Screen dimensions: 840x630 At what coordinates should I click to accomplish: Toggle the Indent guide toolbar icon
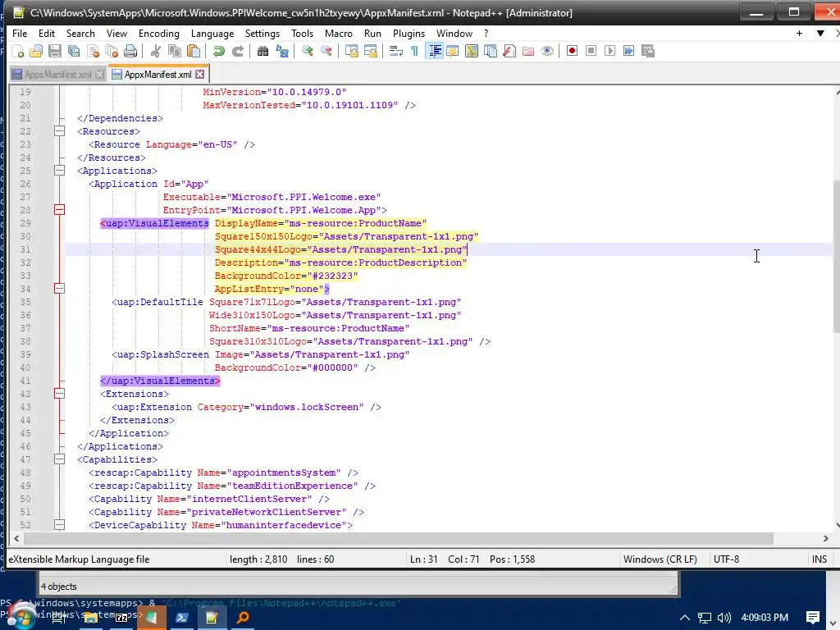[435, 51]
